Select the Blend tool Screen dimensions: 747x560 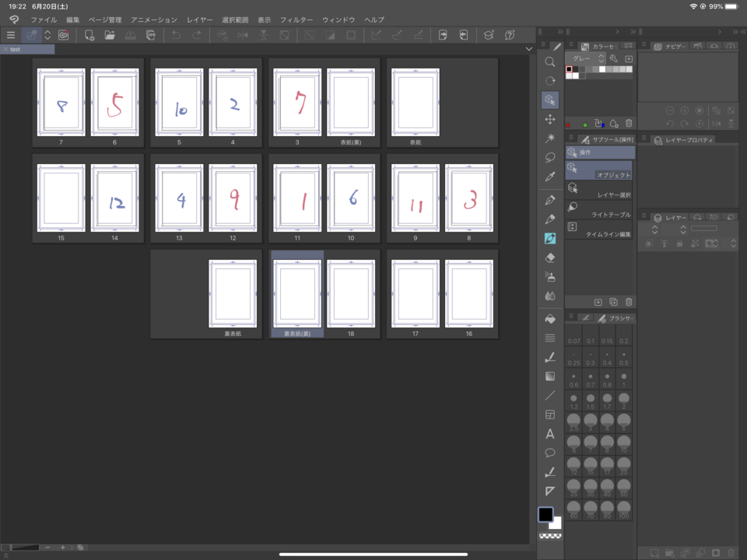[550, 296]
